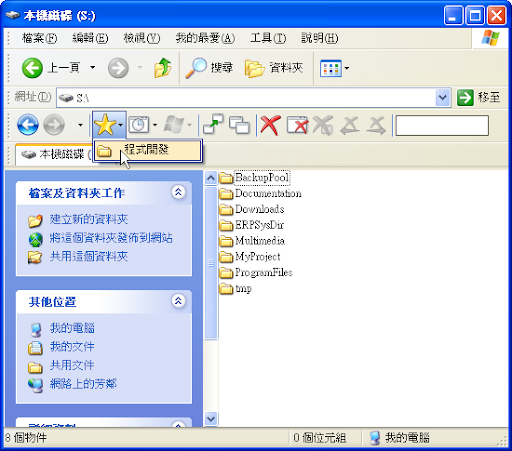The width and height of the screenshot is (512, 451).
Task: Click the red X close tab icon
Action: point(270,125)
